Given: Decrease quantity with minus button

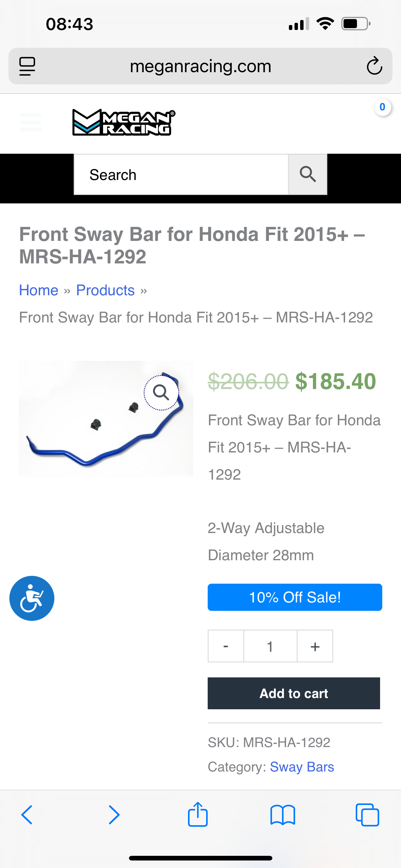Looking at the screenshot, I should 225,646.
